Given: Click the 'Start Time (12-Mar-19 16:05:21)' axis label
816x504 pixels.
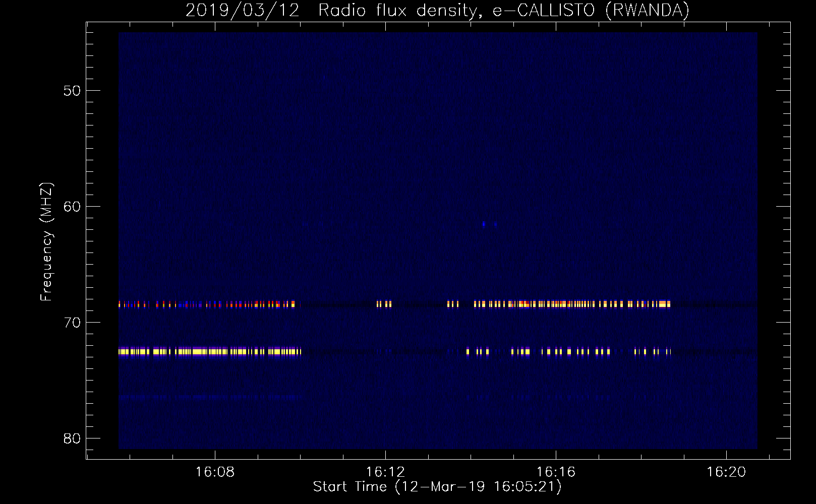Looking at the screenshot, I should point(437,487).
